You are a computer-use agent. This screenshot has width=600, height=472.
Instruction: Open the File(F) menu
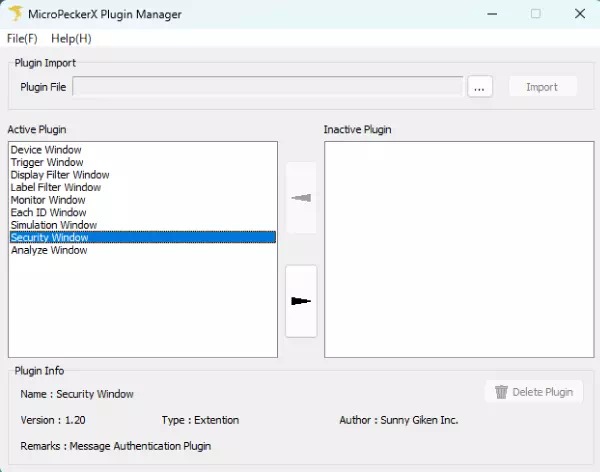tap(22, 38)
